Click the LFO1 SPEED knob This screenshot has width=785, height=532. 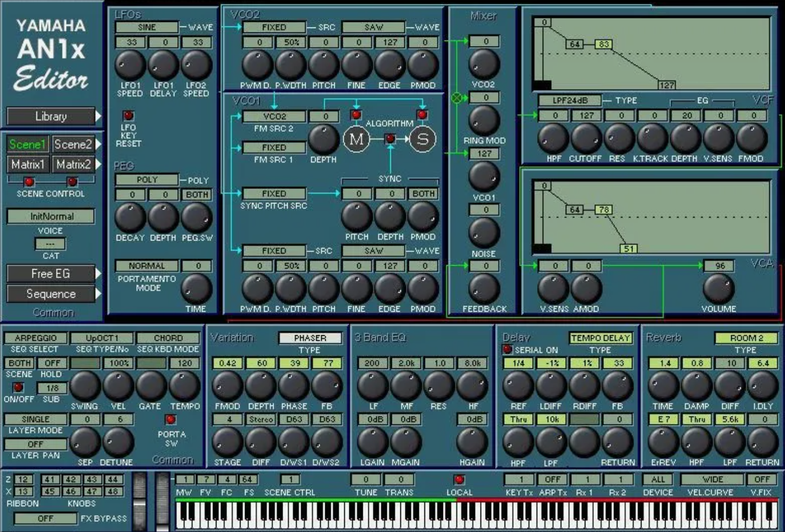tap(130, 65)
